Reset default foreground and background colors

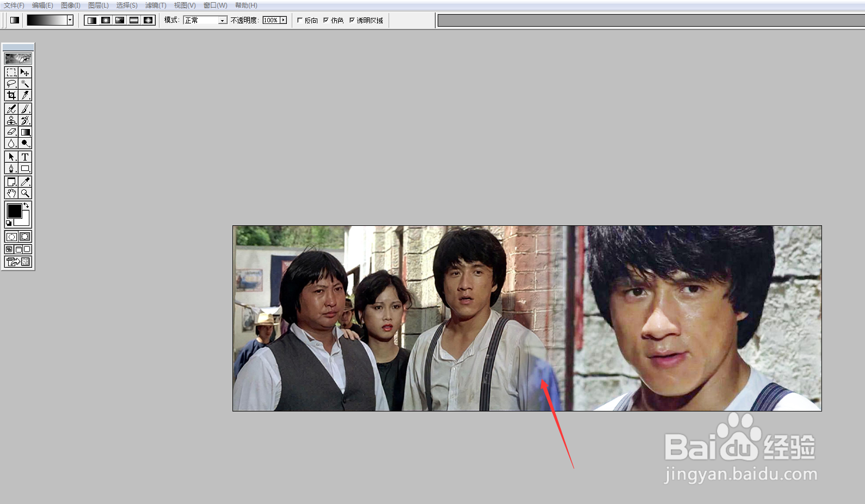(9, 223)
